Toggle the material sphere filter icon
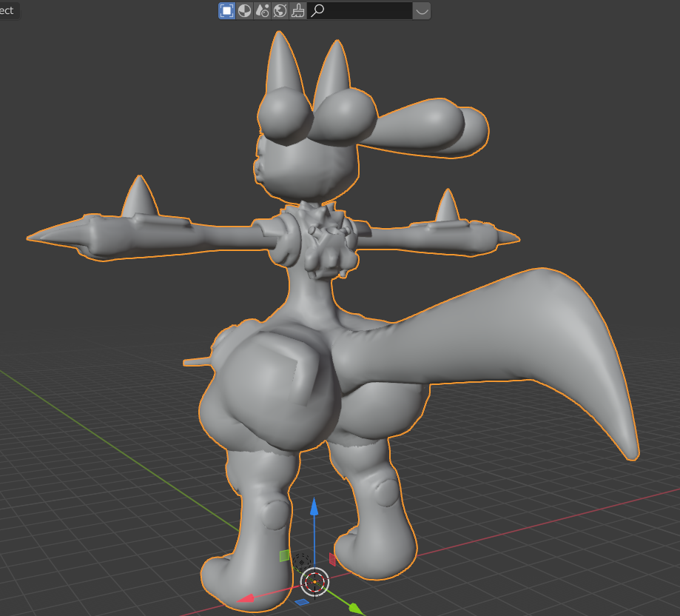Screen dimensions: 680x616 245,10
